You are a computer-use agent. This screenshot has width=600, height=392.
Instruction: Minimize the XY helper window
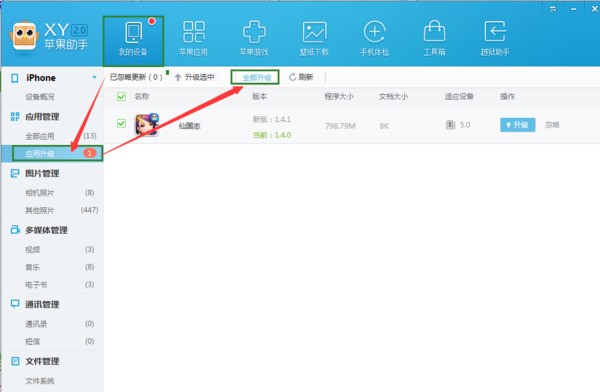pos(574,9)
